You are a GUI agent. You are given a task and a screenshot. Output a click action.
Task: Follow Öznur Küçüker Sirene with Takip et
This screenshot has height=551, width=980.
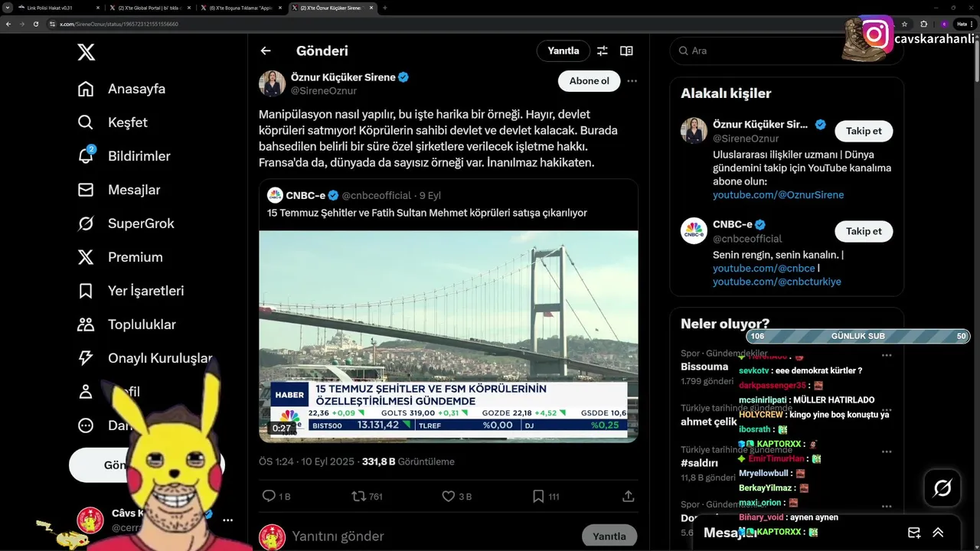click(x=864, y=131)
